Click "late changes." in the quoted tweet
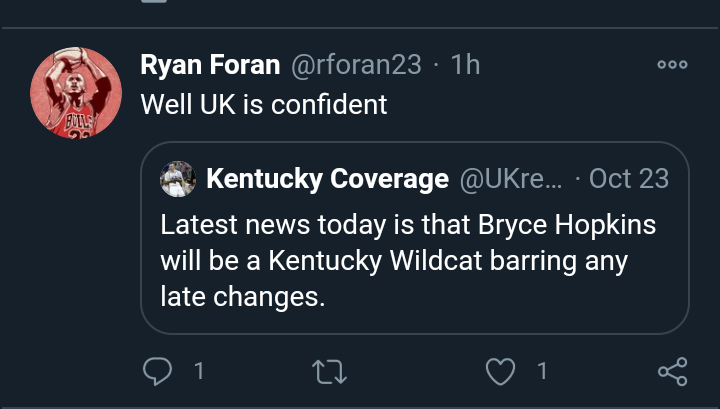 pyautogui.click(x=243, y=297)
